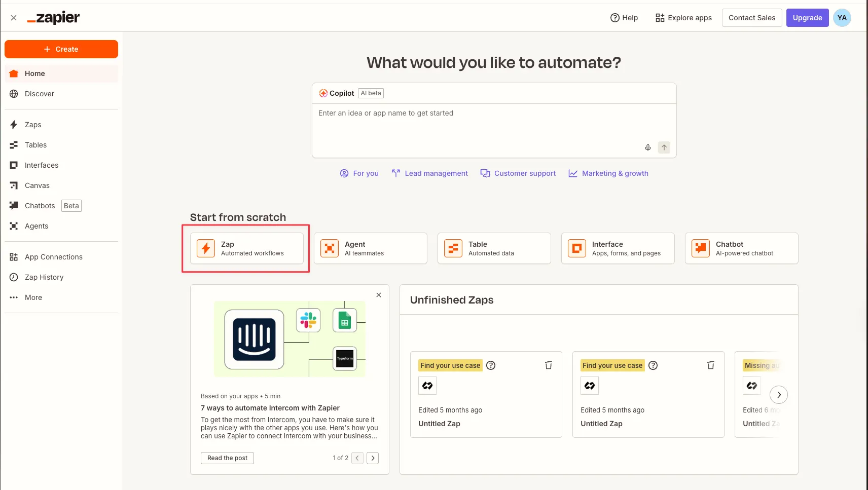Select the Customer support tab
Image resolution: width=868 pixels, height=490 pixels.
coord(518,173)
